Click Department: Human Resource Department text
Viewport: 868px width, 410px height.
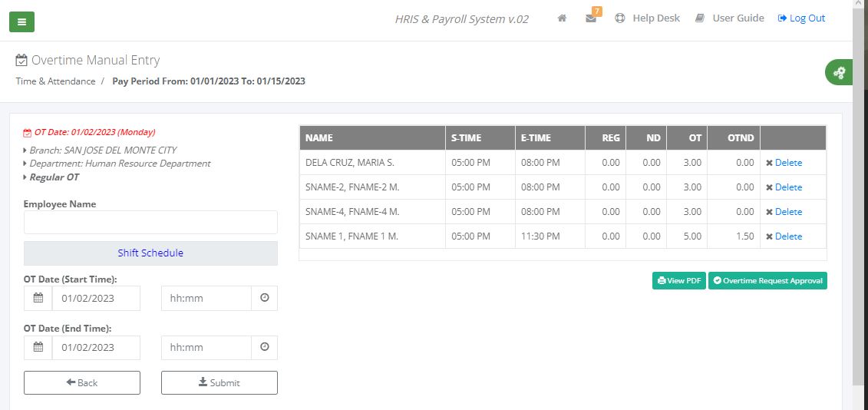tap(120, 164)
